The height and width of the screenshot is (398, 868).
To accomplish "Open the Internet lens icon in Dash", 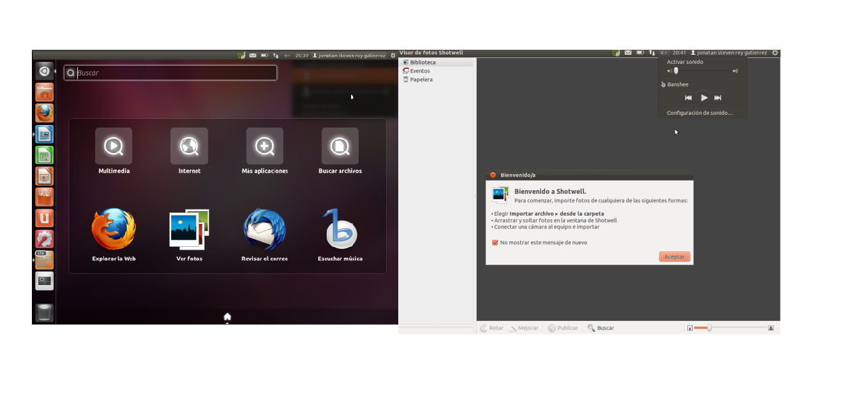I will click(x=189, y=146).
